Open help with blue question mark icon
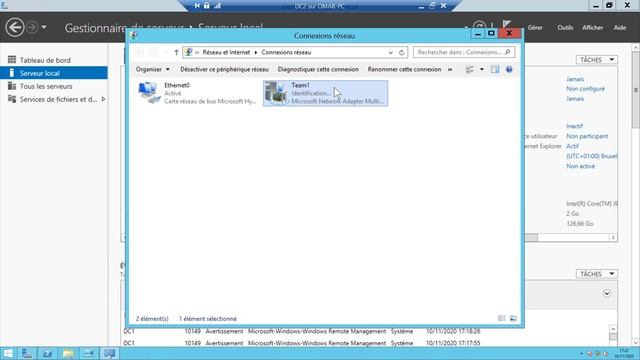Image resolution: width=640 pixels, height=360 pixels. 509,69
